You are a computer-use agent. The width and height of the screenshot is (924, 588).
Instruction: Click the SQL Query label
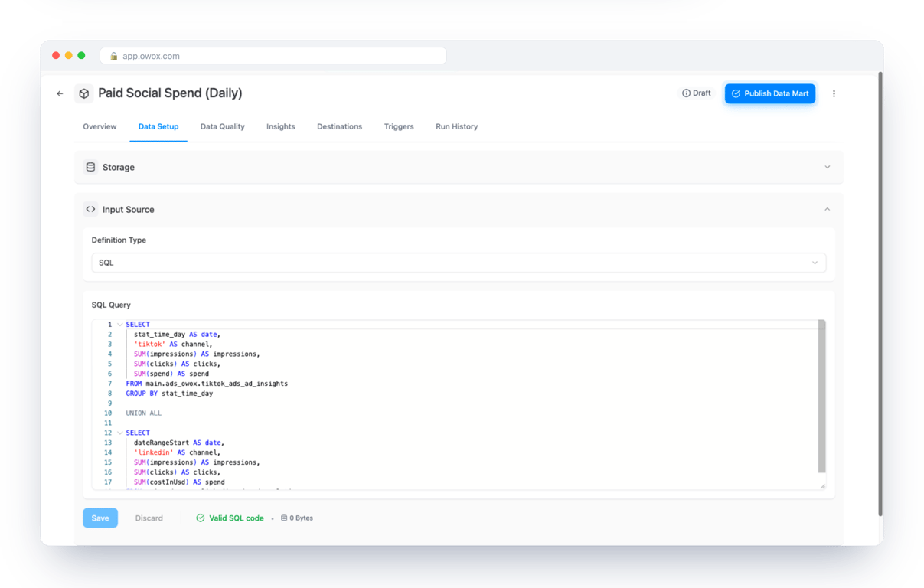click(111, 305)
